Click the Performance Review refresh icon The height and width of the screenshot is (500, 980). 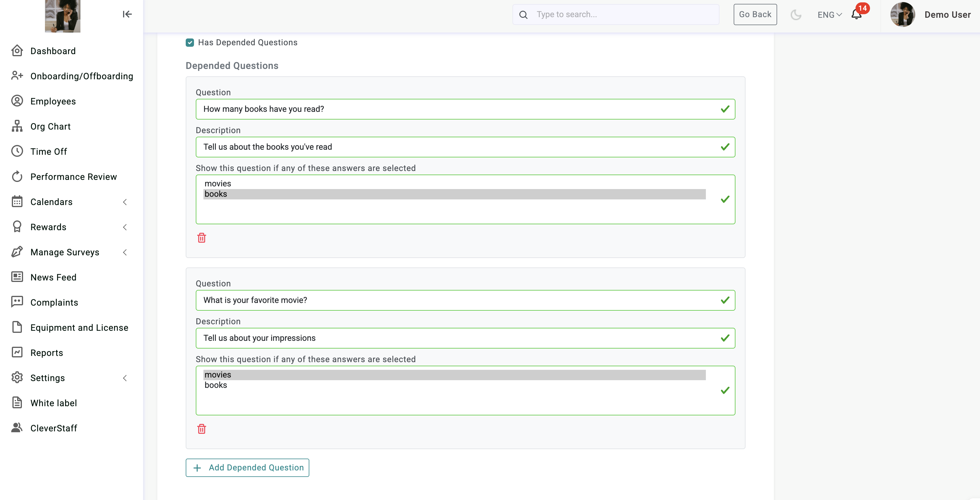point(17,176)
